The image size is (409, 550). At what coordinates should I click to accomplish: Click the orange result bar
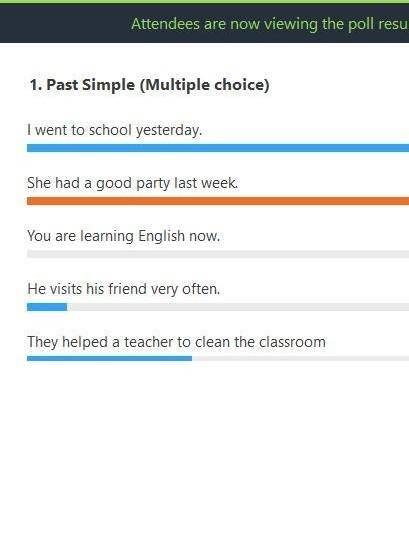(218, 201)
